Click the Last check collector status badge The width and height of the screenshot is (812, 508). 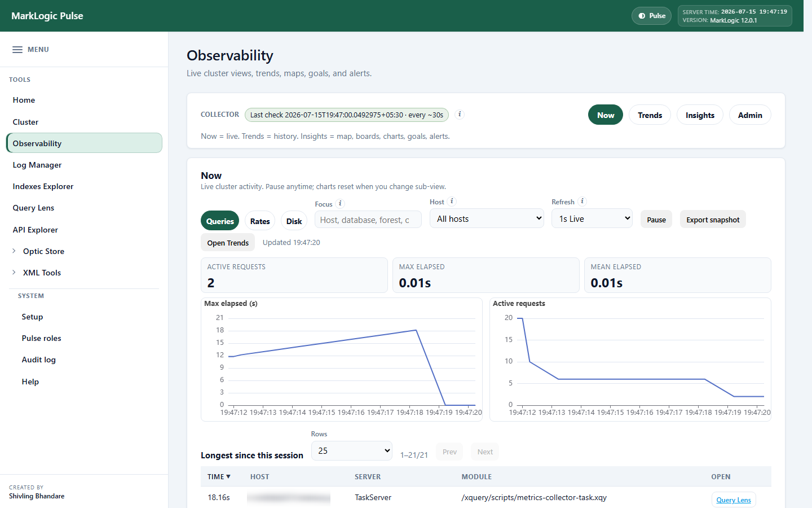tap(347, 115)
